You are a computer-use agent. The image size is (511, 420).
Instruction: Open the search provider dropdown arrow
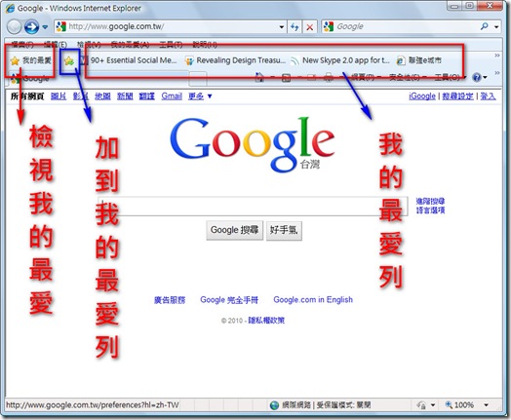coord(496,27)
